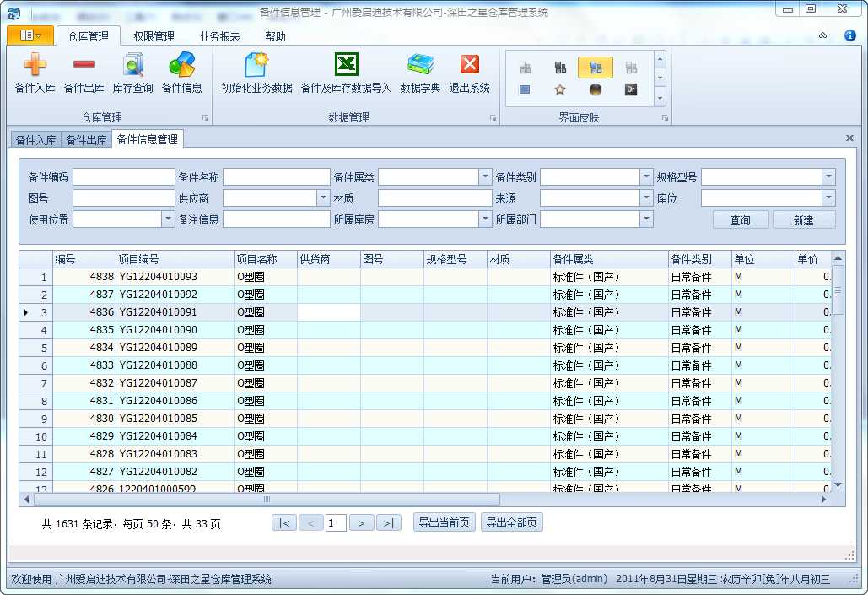Viewport: 868px width, 595px height.
Task: Open the 备件类别 dropdown
Action: [646, 176]
